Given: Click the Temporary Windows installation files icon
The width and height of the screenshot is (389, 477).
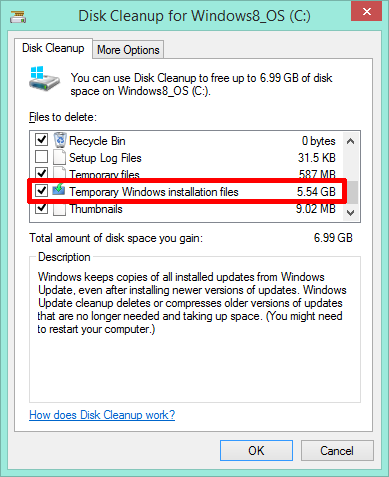Looking at the screenshot, I should click(x=59, y=190).
